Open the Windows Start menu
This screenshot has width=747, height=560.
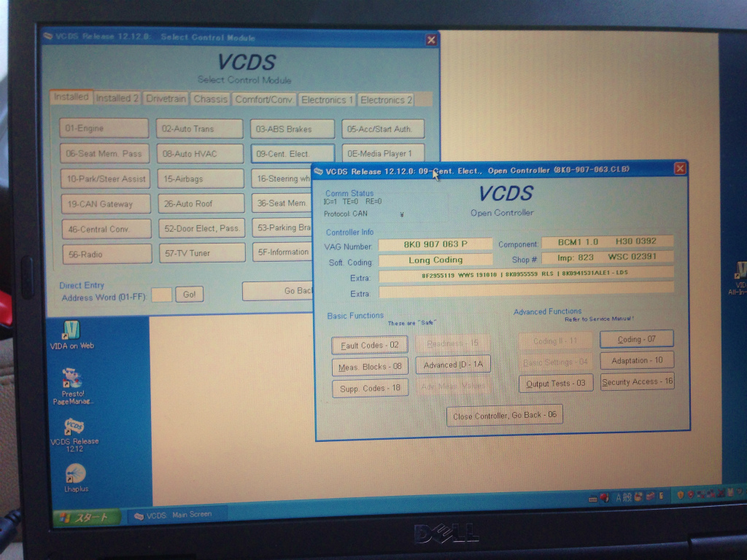[x=86, y=517]
